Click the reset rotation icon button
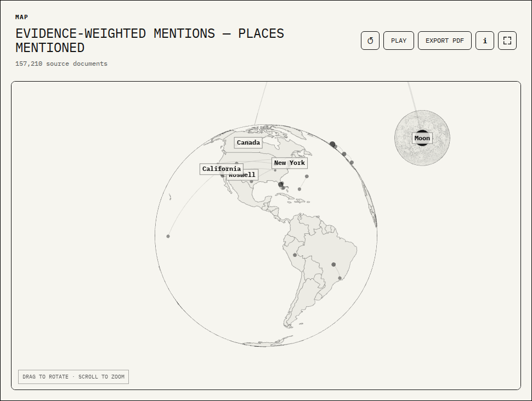This screenshot has width=532, height=401. click(x=370, y=41)
